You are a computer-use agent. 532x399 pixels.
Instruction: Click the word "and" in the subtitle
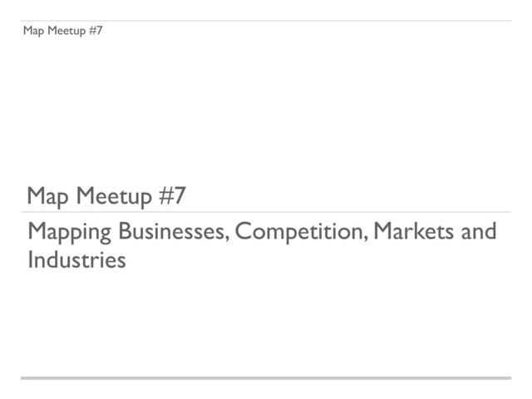tap(479, 231)
